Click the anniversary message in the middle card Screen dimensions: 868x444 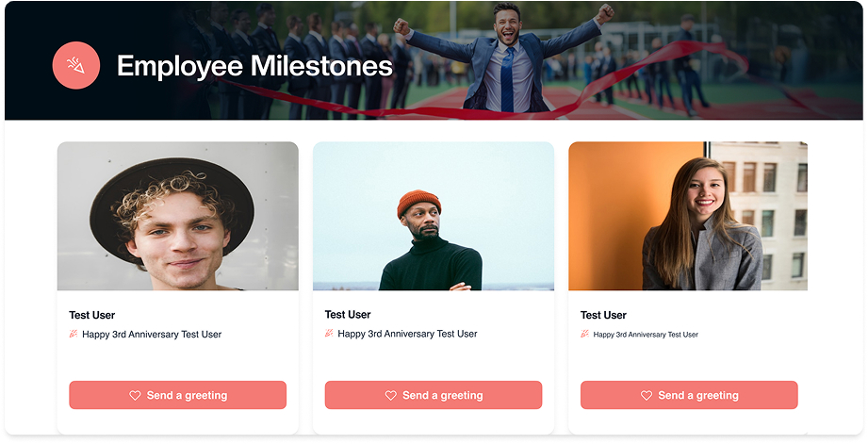coord(407,334)
